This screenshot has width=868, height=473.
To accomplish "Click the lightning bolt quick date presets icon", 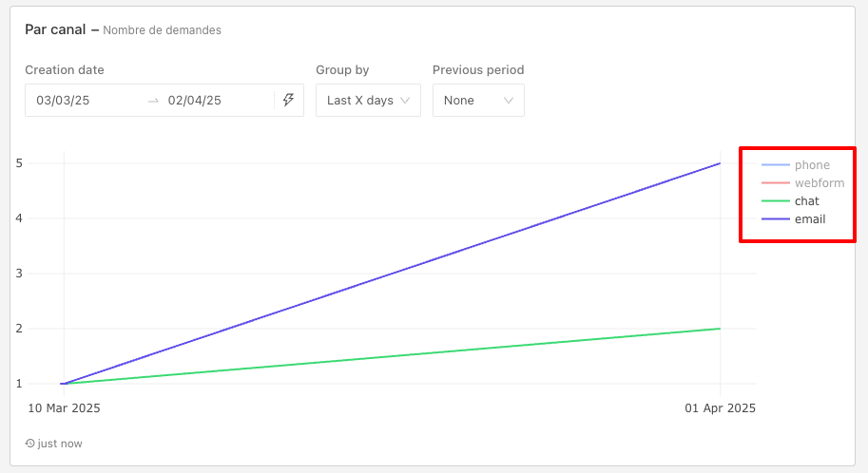I will pyautogui.click(x=289, y=100).
